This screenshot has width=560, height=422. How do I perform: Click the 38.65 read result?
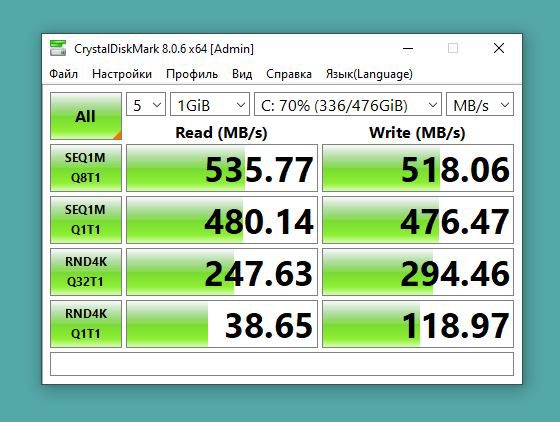tap(222, 324)
